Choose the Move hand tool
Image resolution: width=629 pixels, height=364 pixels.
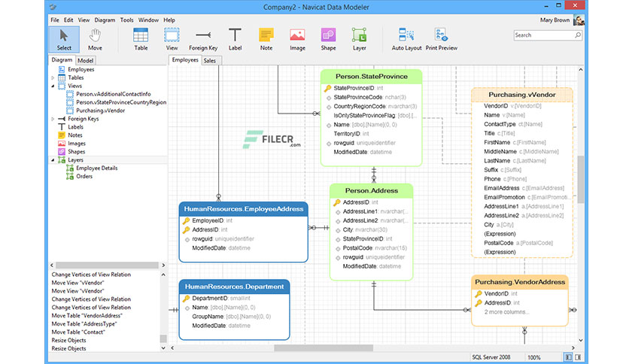click(x=95, y=39)
